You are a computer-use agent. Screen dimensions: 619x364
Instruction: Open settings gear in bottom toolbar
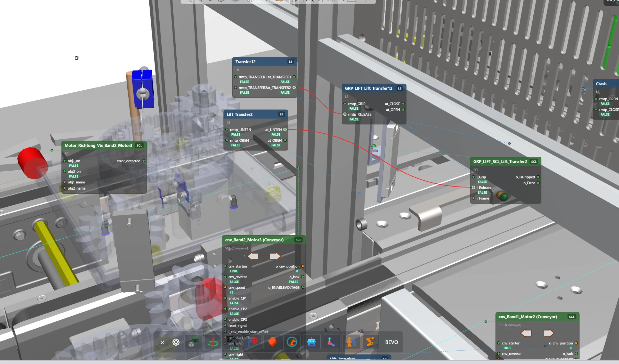coord(176,342)
